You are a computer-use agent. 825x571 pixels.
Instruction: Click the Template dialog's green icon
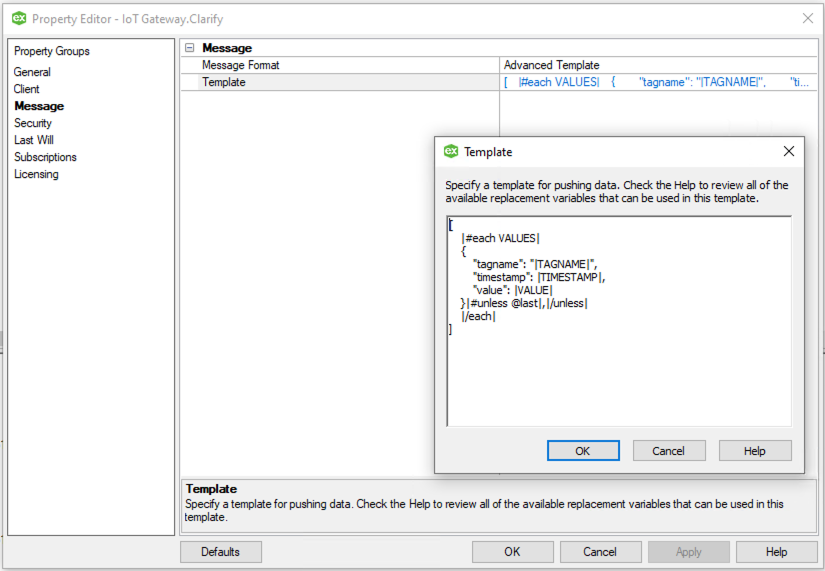451,151
